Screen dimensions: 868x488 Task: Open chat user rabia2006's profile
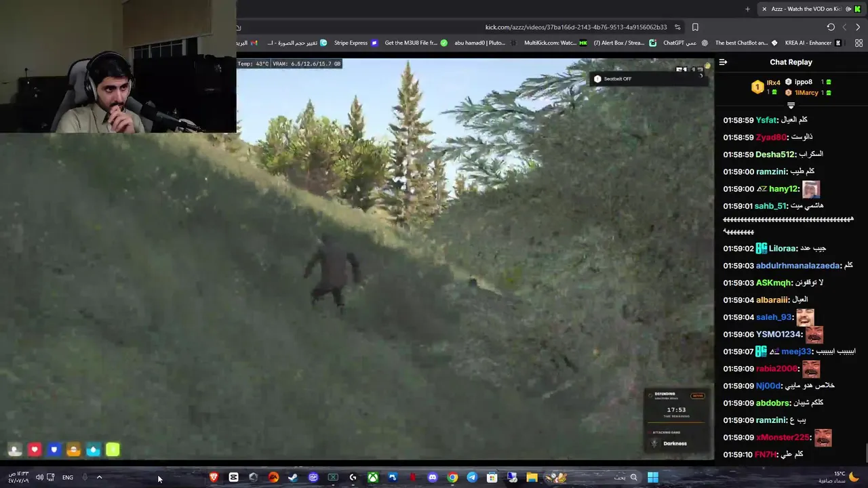[x=777, y=369]
